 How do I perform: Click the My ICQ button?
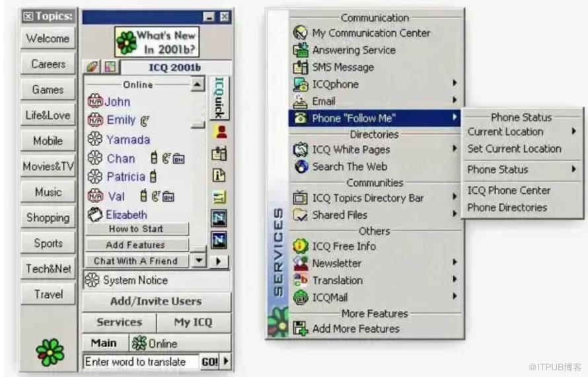pyautogui.click(x=194, y=322)
